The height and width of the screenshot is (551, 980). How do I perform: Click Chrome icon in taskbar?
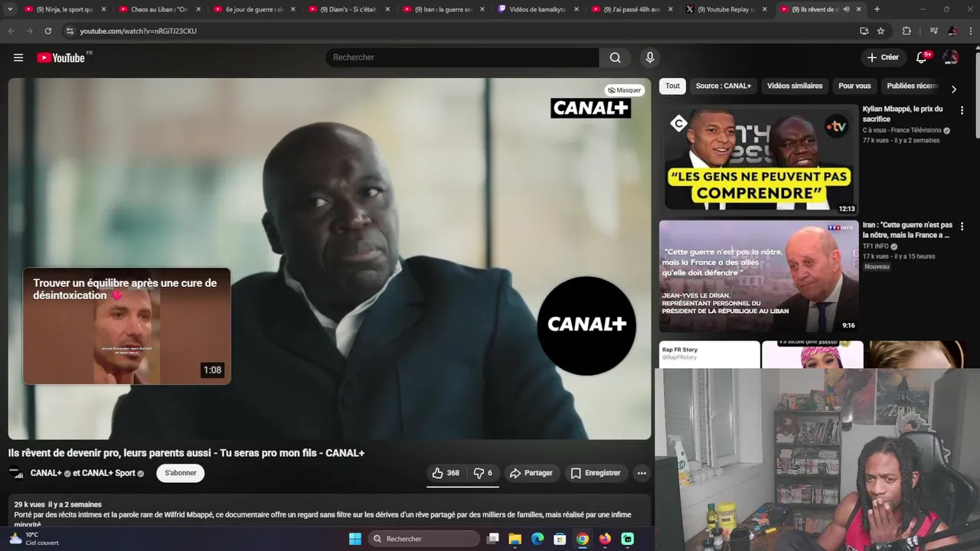(583, 539)
